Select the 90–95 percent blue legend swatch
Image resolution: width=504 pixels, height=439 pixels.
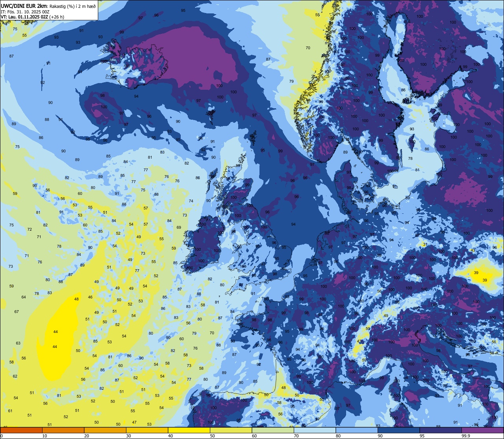[x=399, y=430]
